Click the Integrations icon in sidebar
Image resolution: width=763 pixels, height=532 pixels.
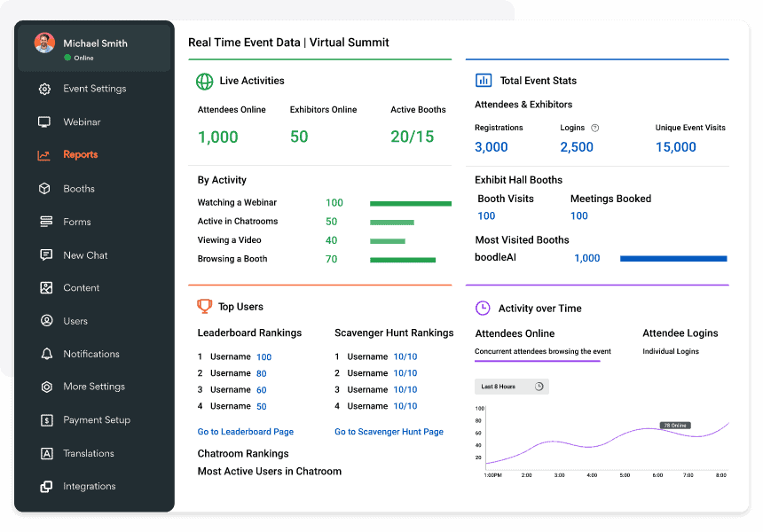(46, 487)
